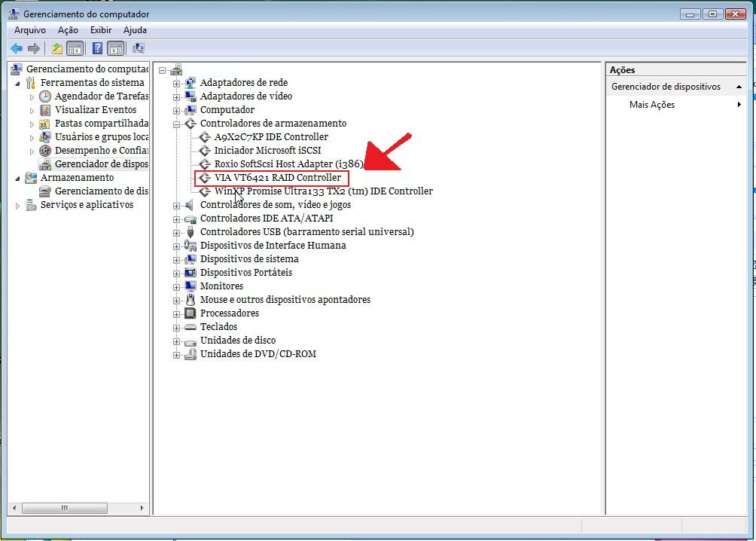This screenshot has width=756, height=541.
Task: Click the Controladores de som speaker icon
Action: (191, 205)
